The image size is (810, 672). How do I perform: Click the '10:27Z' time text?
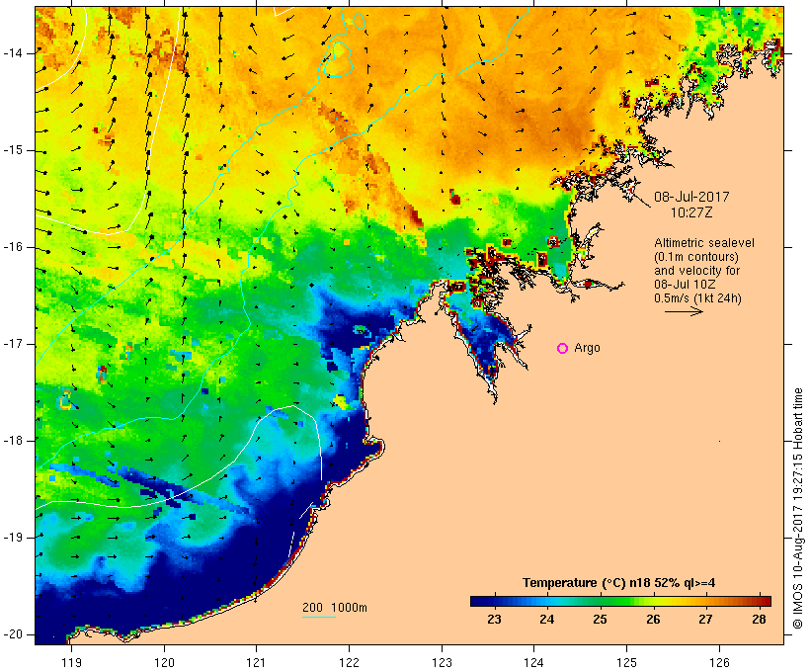691,212
